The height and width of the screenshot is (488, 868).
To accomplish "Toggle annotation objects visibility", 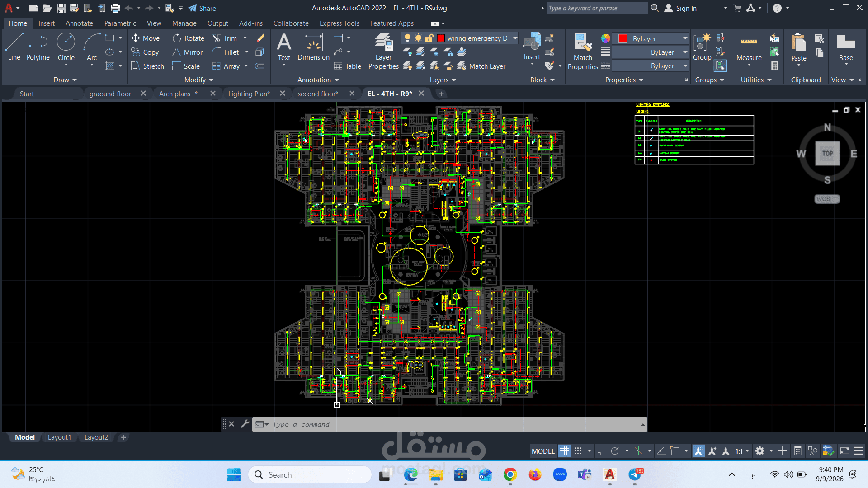I will [x=699, y=451].
